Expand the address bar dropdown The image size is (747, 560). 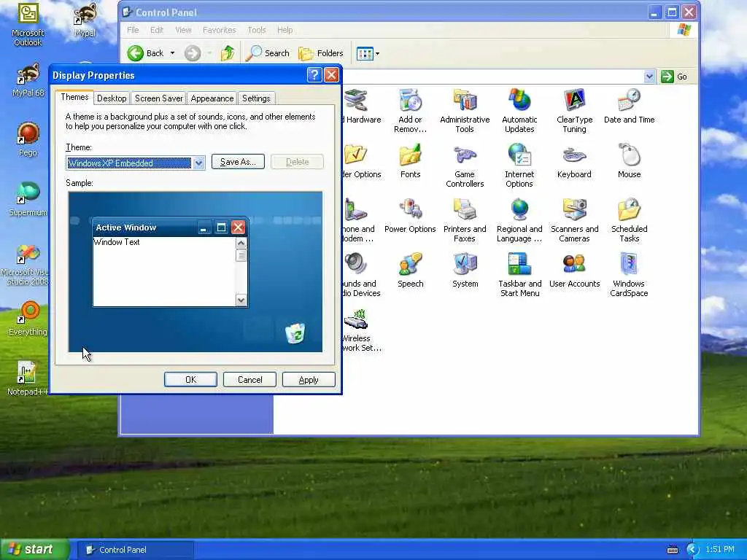pyautogui.click(x=649, y=76)
